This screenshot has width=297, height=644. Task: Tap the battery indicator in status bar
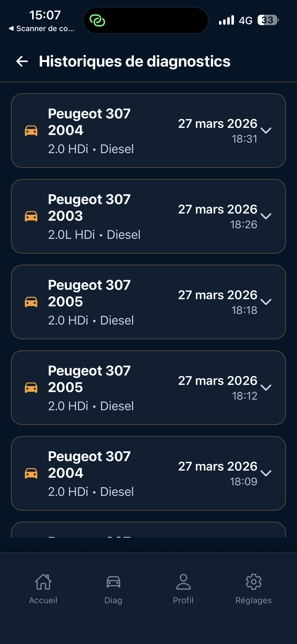point(268,20)
